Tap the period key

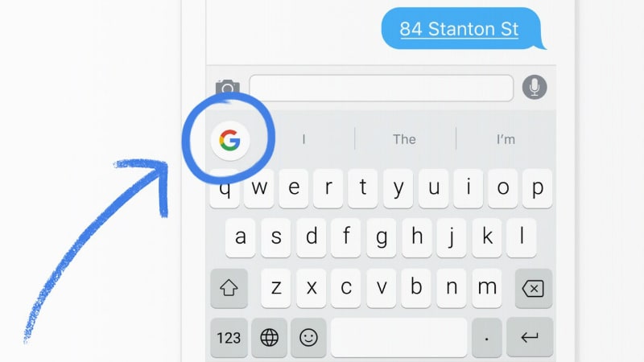point(487,338)
